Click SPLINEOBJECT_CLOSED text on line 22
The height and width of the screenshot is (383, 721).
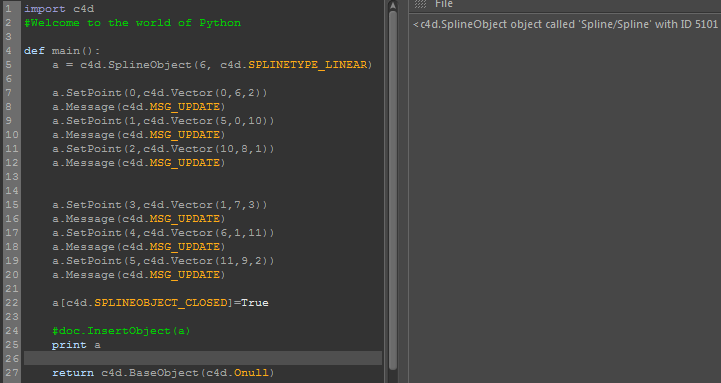160,303
